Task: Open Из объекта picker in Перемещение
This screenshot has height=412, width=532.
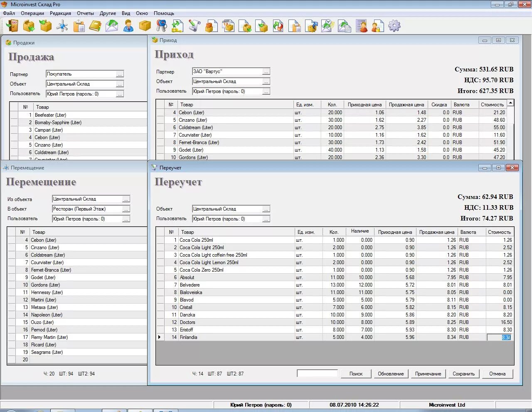Action: click(x=126, y=199)
